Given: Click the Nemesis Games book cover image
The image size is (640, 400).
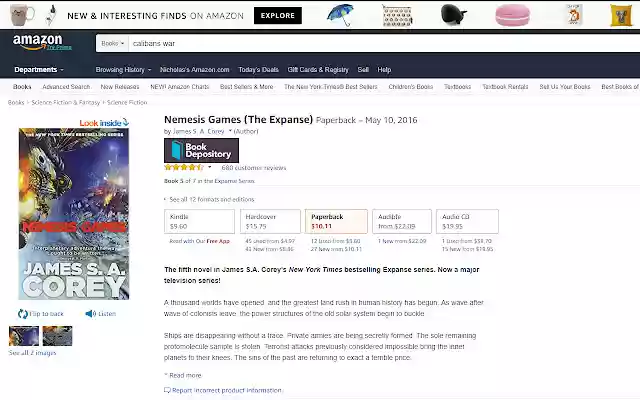Looking at the screenshot, I should point(74,213).
